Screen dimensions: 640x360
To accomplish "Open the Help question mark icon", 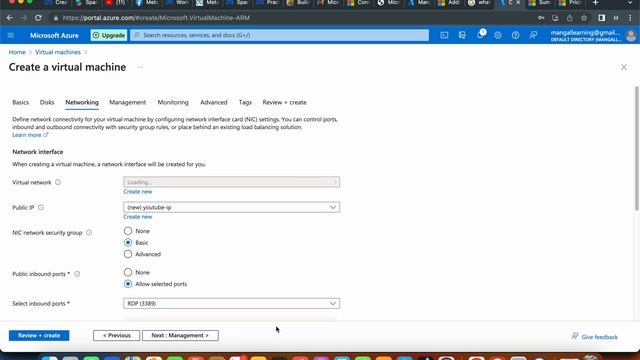I will pyautogui.click(x=516, y=36).
